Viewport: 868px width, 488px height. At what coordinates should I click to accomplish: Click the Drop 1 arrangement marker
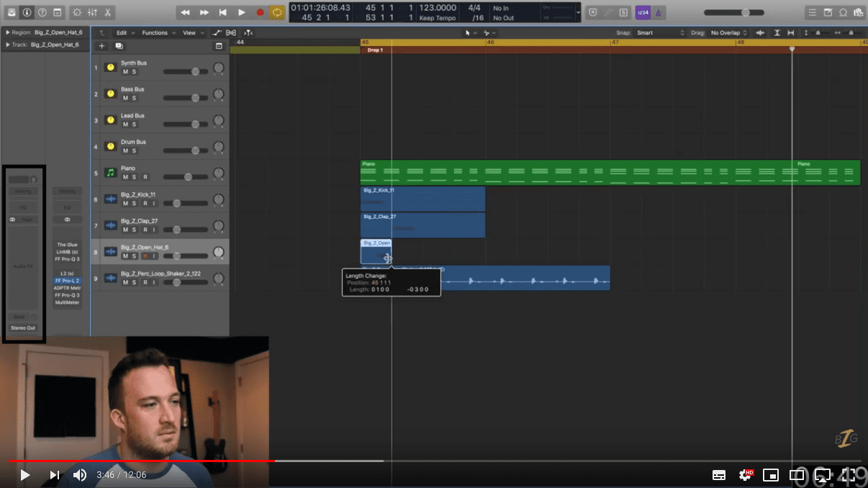375,50
